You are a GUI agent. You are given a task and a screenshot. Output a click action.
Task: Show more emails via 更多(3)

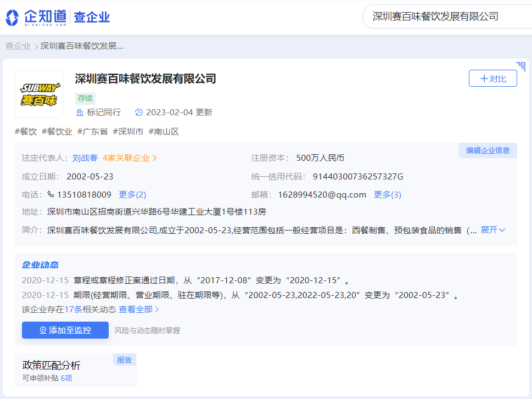(388, 195)
